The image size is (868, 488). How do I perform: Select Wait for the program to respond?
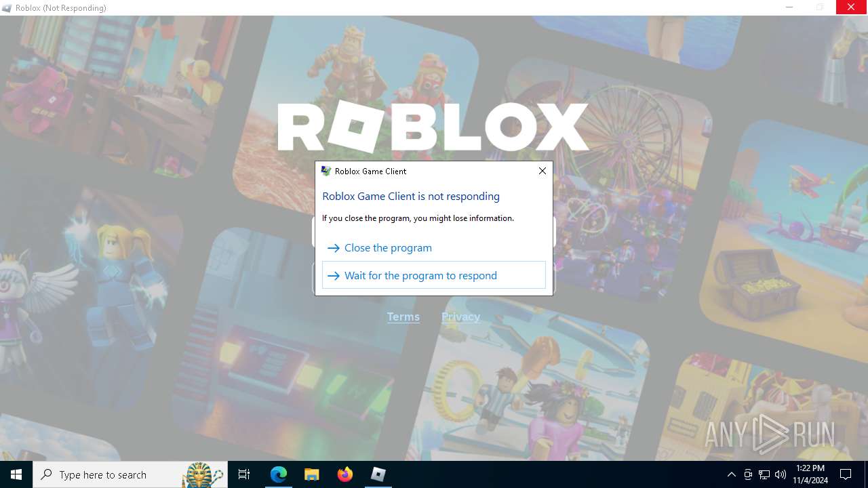[434, 275]
